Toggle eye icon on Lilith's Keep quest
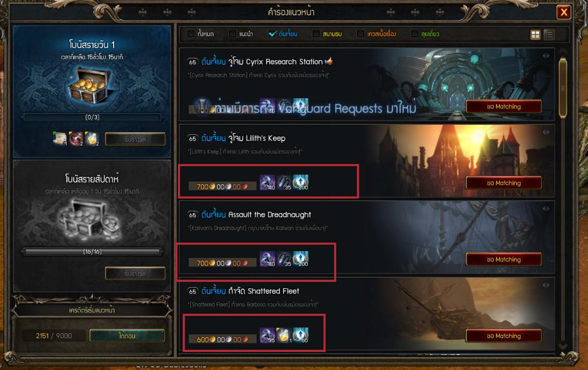588x370 pixels. point(546,132)
